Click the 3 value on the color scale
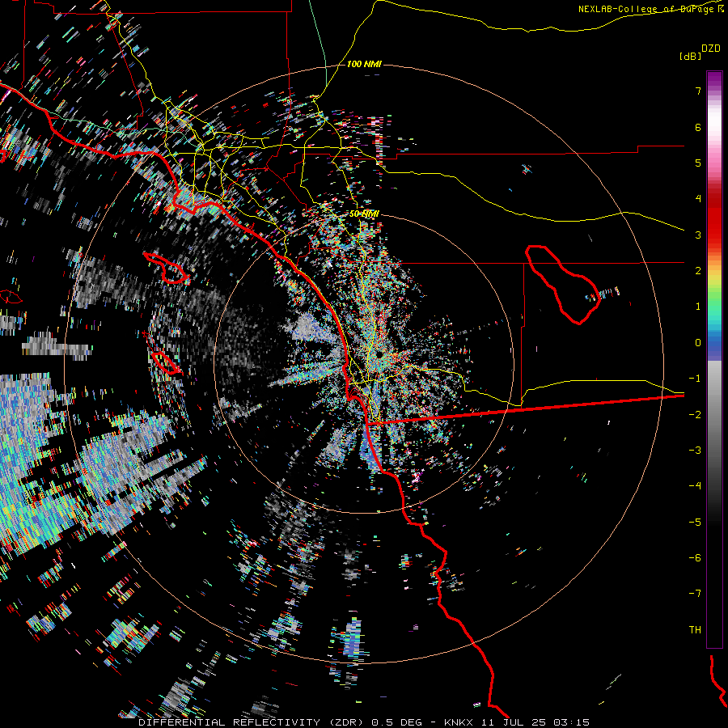Viewport: 728px width, 728px height. click(x=698, y=235)
